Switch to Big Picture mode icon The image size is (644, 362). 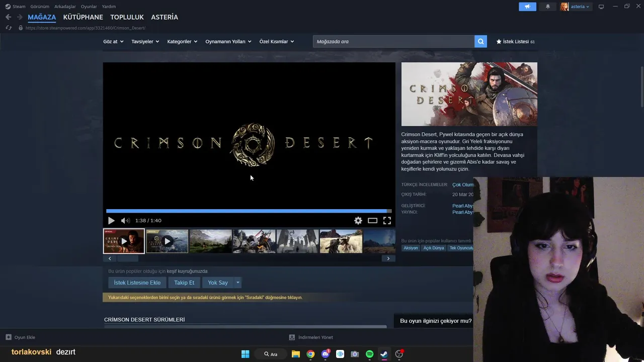pyautogui.click(x=601, y=7)
